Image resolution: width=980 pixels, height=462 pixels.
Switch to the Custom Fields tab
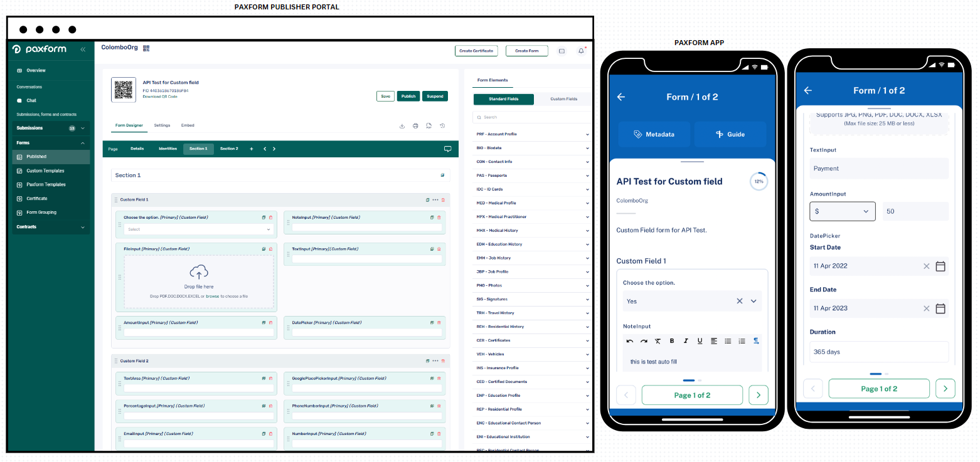(563, 99)
